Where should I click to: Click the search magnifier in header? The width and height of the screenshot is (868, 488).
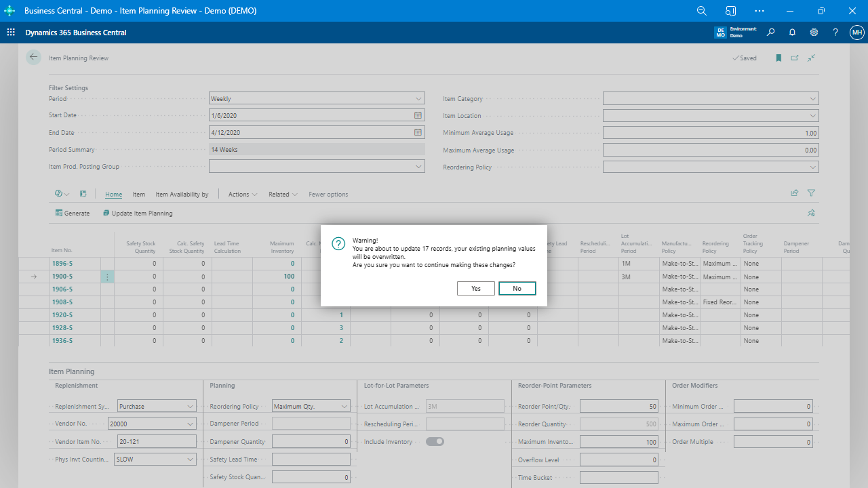770,33
